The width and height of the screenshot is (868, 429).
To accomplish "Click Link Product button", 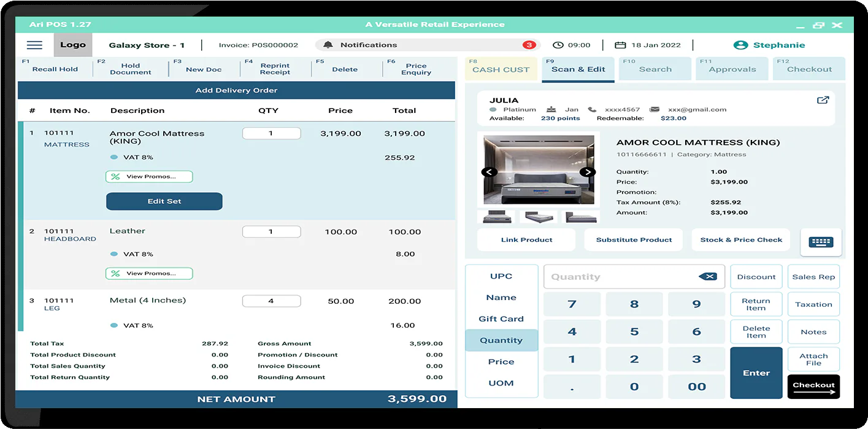I will coord(526,240).
